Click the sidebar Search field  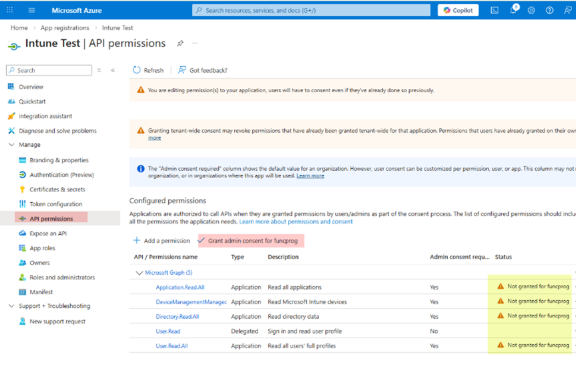click(x=49, y=70)
